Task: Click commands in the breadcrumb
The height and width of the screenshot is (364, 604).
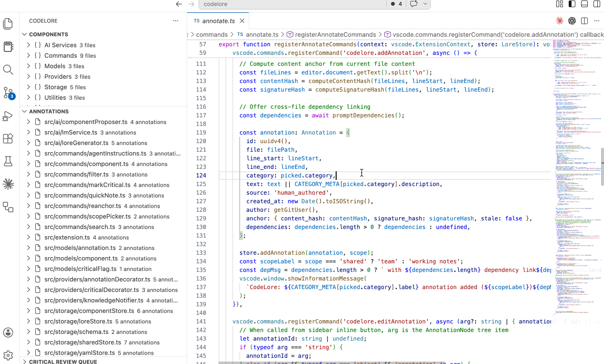Action: [x=212, y=34]
